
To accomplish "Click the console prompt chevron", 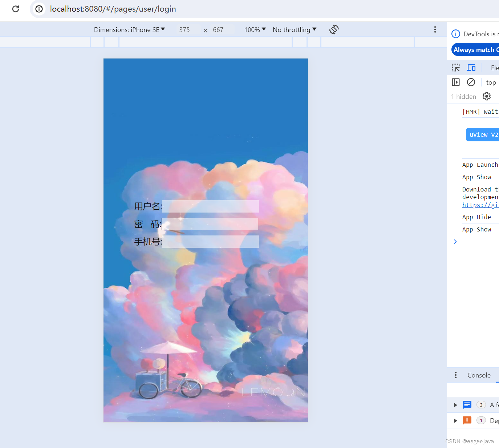I will (x=455, y=242).
